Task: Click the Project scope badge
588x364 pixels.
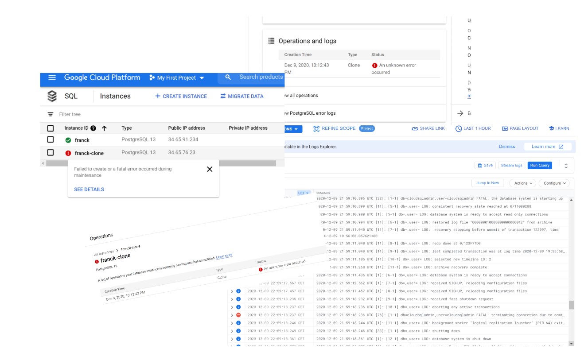Action: point(367,128)
